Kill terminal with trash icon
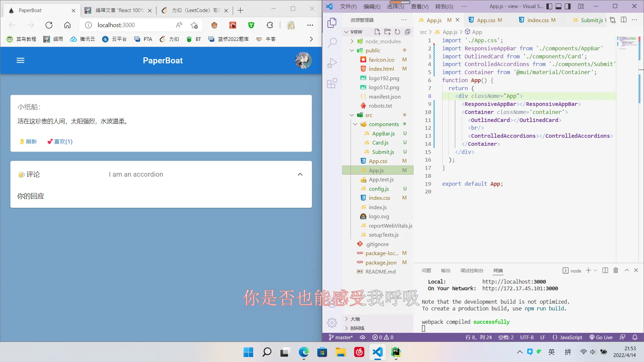Image resolution: width=644 pixels, height=362 pixels. [615, 270]
